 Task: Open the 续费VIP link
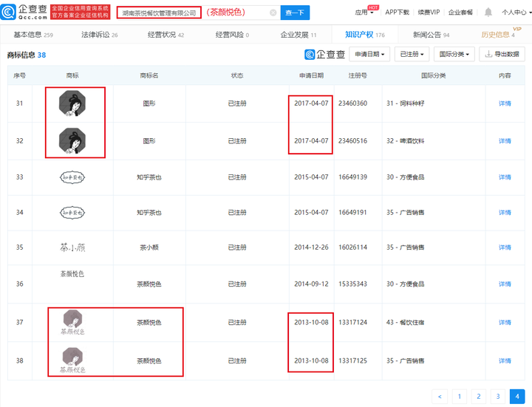pos(429,13)
